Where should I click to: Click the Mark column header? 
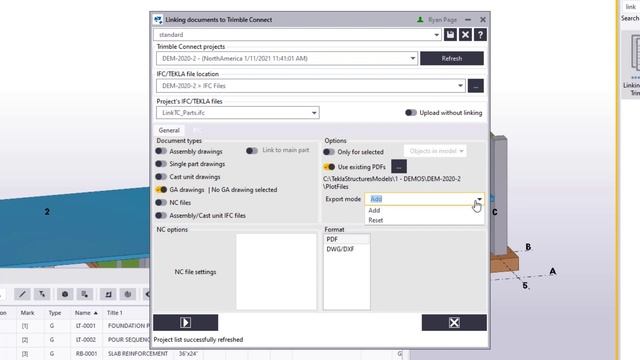pyautogui.click(x=27, y=313)
